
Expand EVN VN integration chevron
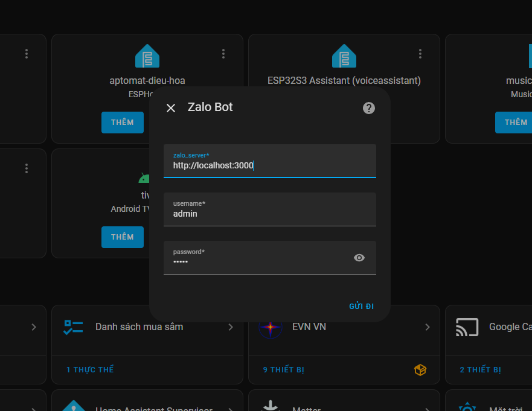[x=428, y=327]
